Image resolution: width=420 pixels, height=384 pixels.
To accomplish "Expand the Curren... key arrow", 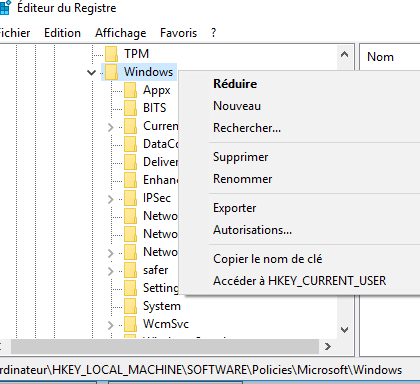I will 111,127.
